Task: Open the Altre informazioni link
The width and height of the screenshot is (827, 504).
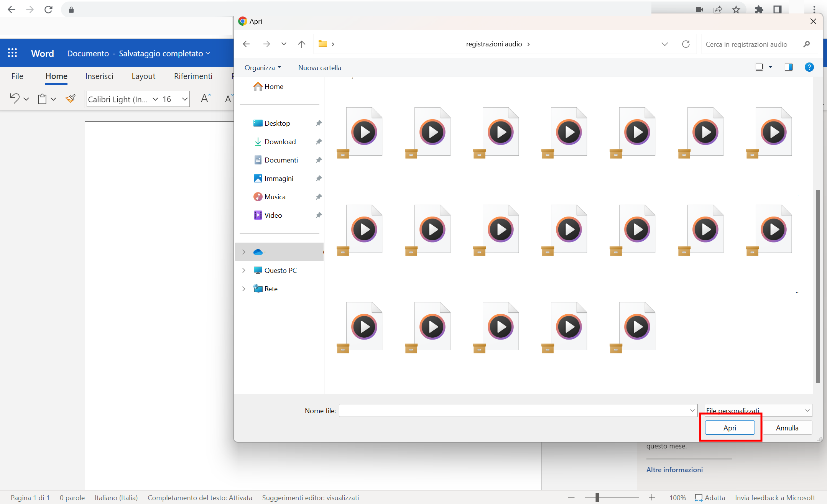Action: coord(674,470)
